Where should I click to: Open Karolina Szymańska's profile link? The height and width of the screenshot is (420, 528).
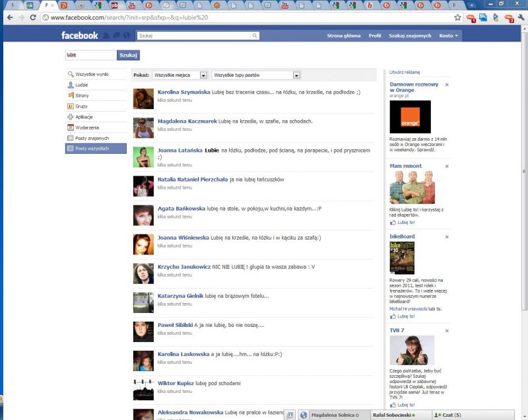184,92
